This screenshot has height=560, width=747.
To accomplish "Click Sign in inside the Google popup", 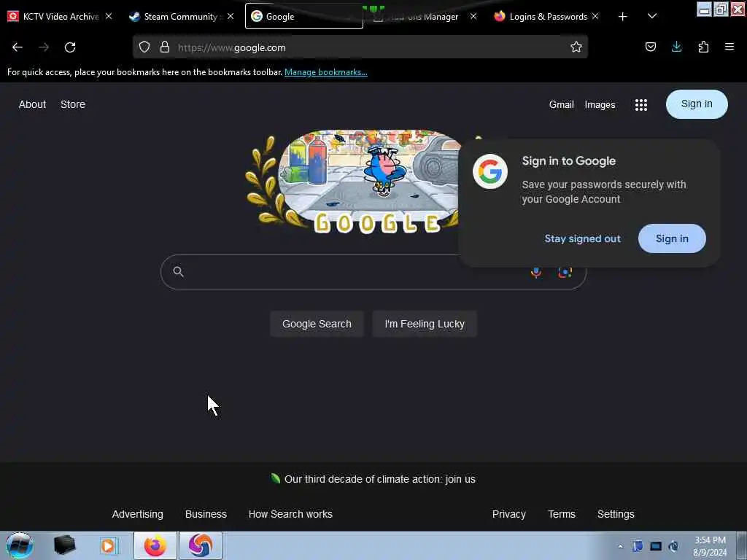I will [672, 238].
